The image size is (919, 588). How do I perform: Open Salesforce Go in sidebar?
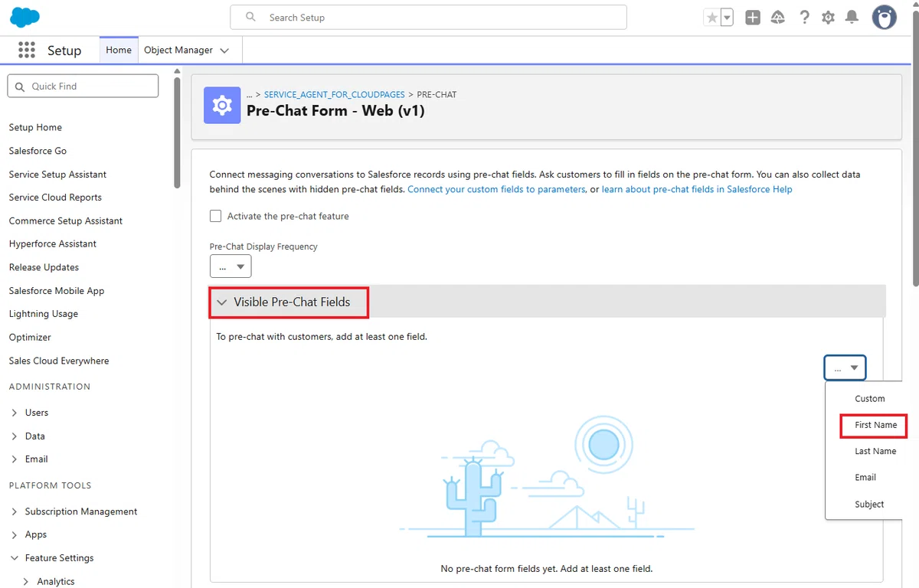pos(38,151)
